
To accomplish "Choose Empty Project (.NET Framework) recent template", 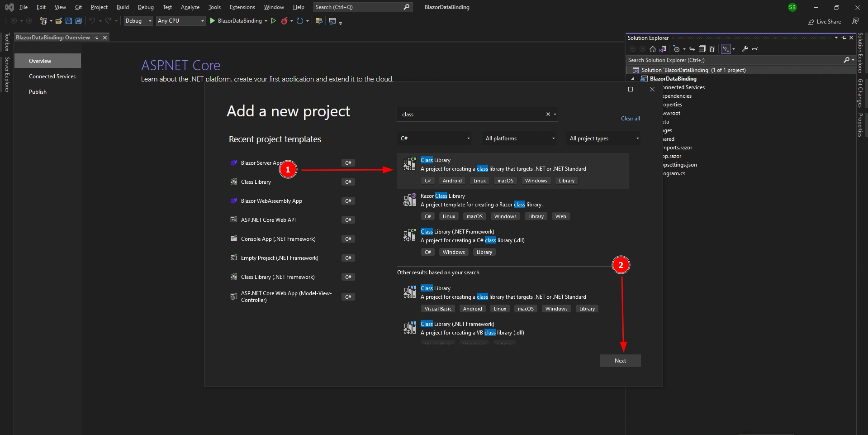I will click(x=292, y=258).
